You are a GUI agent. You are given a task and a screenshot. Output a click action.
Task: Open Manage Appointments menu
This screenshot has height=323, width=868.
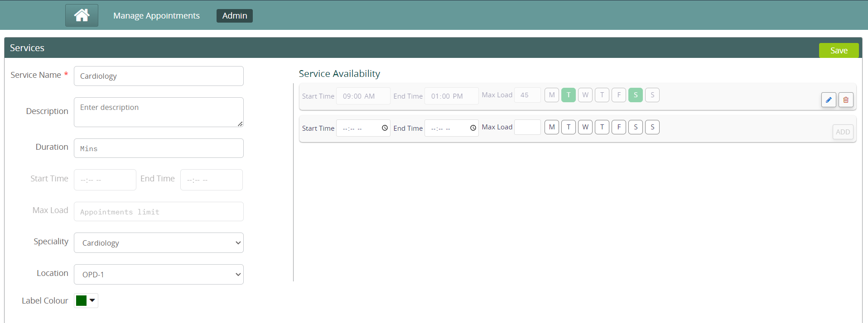156,15
